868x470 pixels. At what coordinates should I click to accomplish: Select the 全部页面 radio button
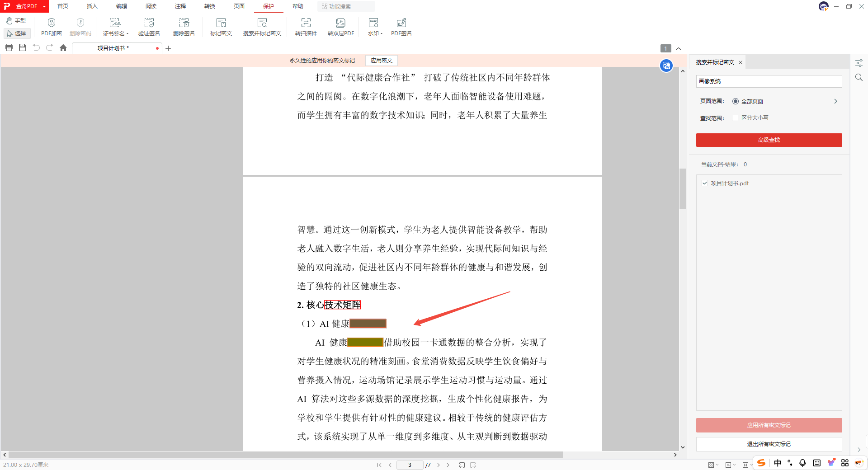click(x=736, y=101)
